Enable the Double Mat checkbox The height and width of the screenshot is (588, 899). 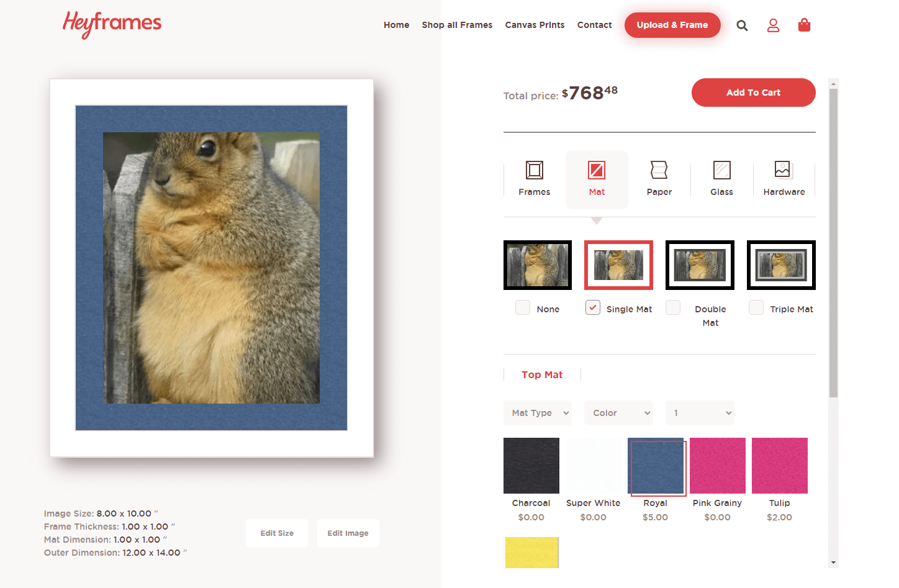pyautogui.click(x=673, y=307)
